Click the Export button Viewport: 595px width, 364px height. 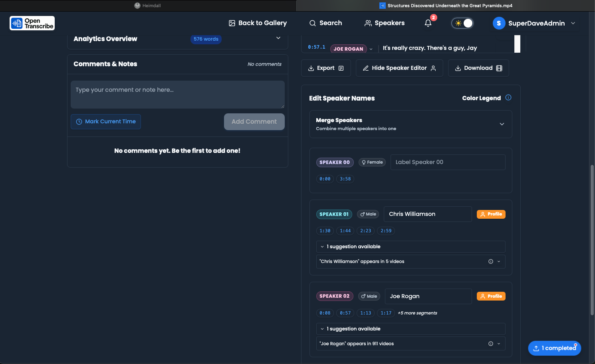[x=326, y=68]
